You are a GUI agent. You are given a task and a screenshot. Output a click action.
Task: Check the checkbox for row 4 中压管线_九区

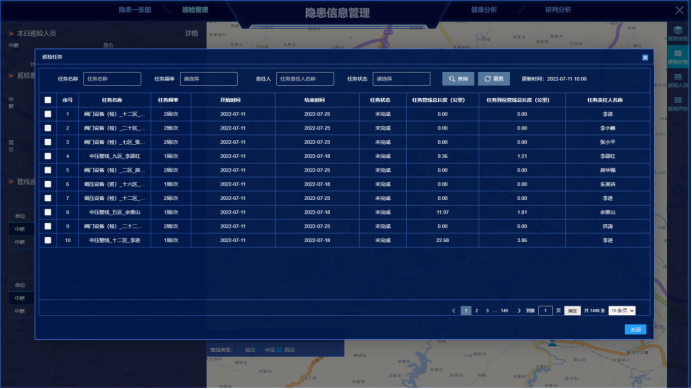(x=48, y=156)
